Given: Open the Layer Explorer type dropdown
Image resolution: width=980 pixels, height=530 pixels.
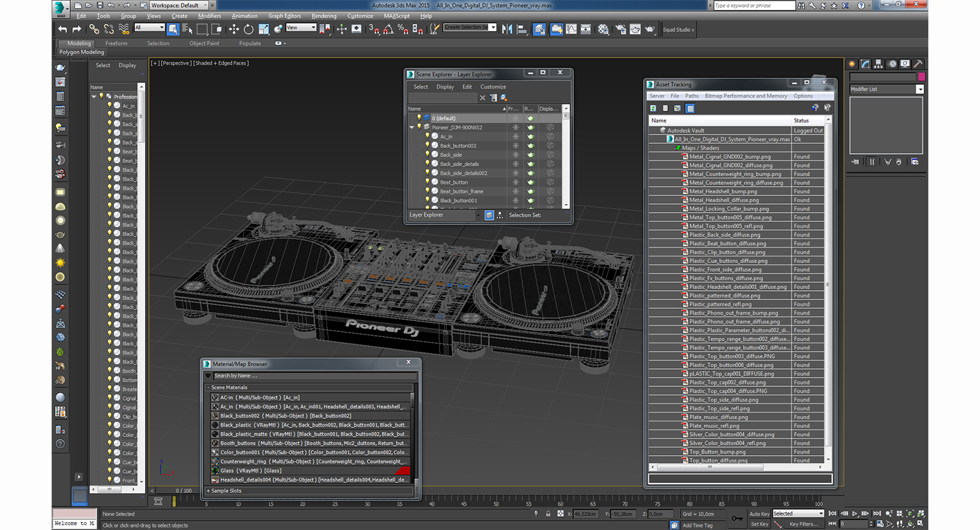Looking at the screenshot, I should click(444, 215).
